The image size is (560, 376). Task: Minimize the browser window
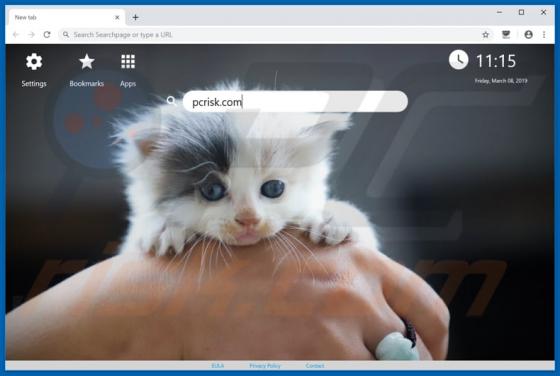point(499,12)
